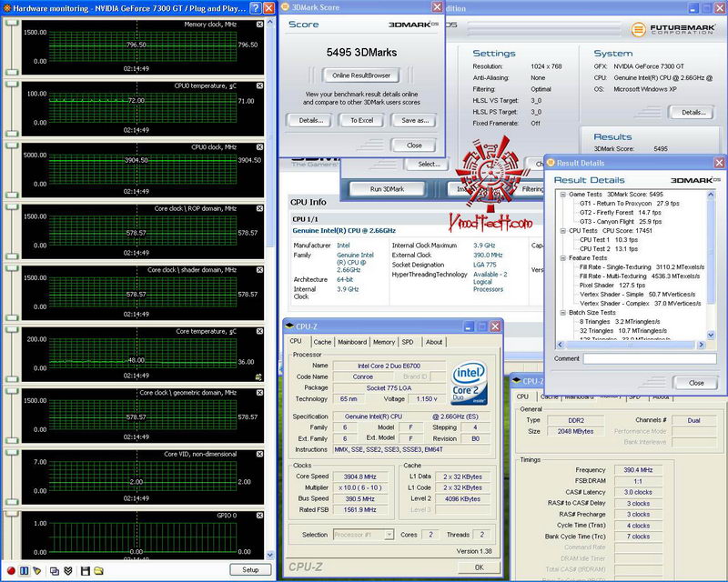Close the CPU0 clock graph with its X icon
Viewport: 728px width, 582px height.
click(259, 147)
